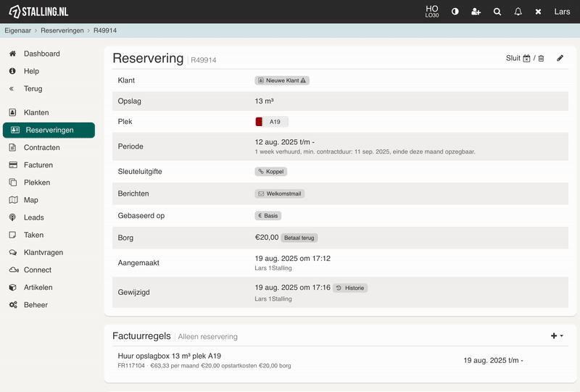
Task: Open Facturen in sidebar
Action: tap(38, 165)
